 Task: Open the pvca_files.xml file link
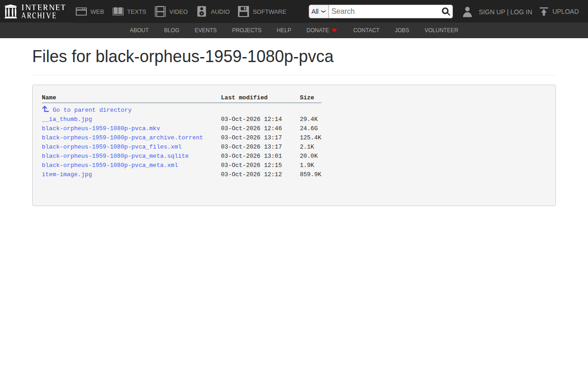(x=112, y=147)
